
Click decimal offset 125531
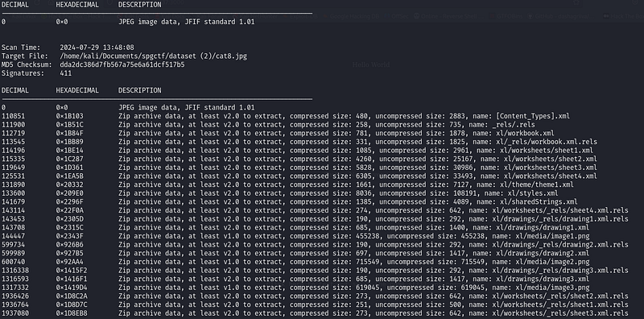point(13,176)
